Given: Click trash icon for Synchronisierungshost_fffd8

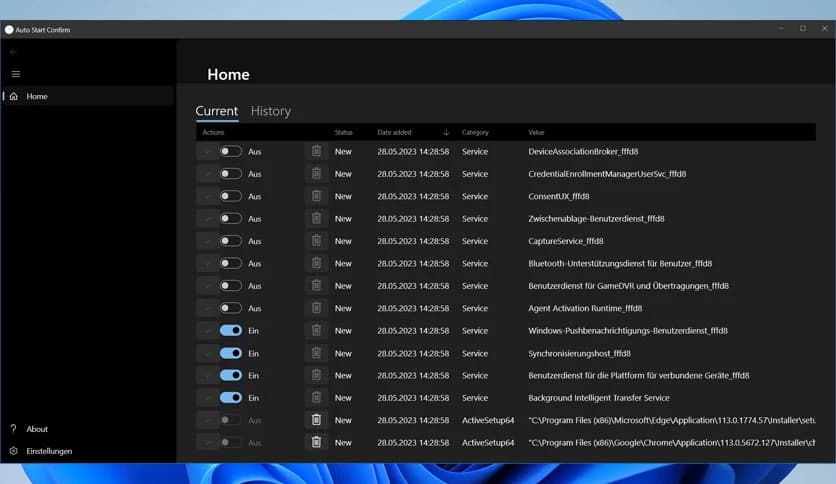Looking at the screenshot, I should pos(316,353).
